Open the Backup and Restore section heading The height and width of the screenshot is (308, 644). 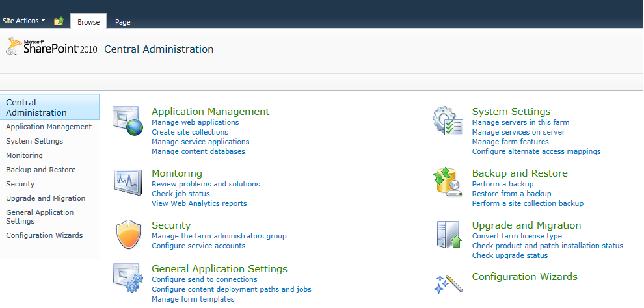point(520,173)
